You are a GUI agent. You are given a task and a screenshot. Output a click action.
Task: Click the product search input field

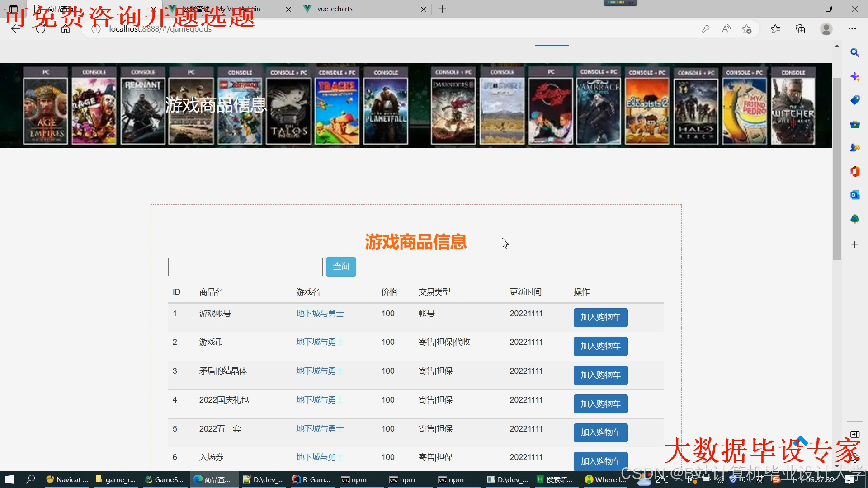point(245,267)
